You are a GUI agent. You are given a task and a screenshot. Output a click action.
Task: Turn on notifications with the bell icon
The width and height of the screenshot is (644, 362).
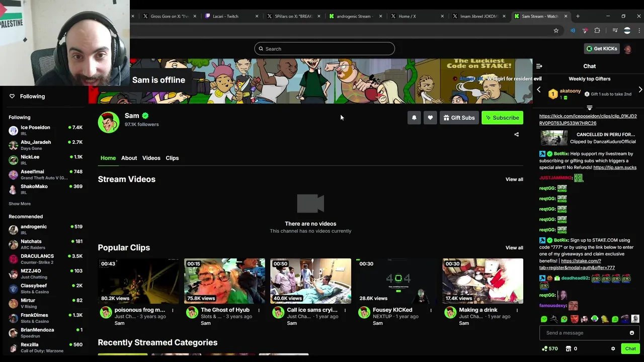(x=414, y=118)
